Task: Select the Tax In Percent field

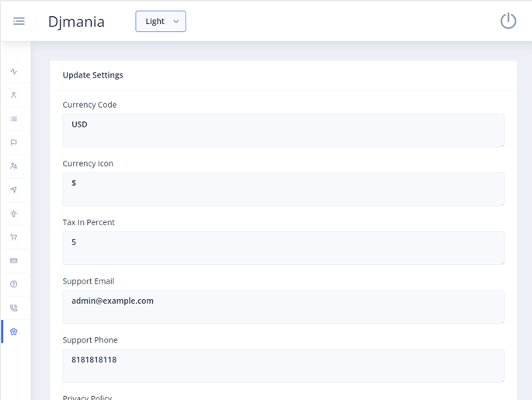Action: (x=283, y=248)
